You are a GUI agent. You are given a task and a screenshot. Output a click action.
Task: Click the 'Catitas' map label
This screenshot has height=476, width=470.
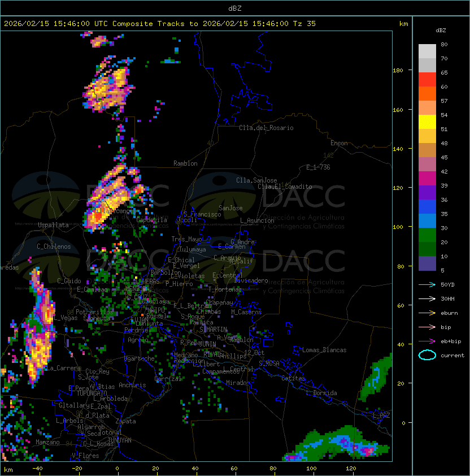tap(293, 378)
